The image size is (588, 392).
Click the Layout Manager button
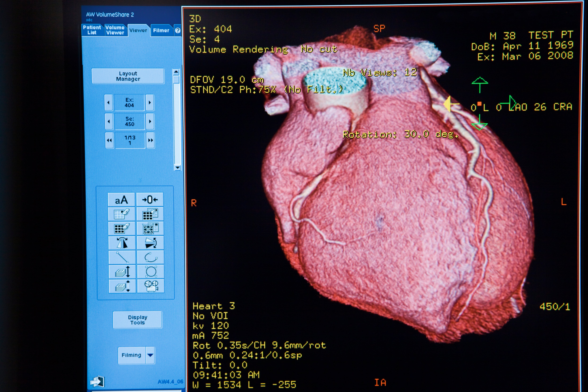coord(128,76)
